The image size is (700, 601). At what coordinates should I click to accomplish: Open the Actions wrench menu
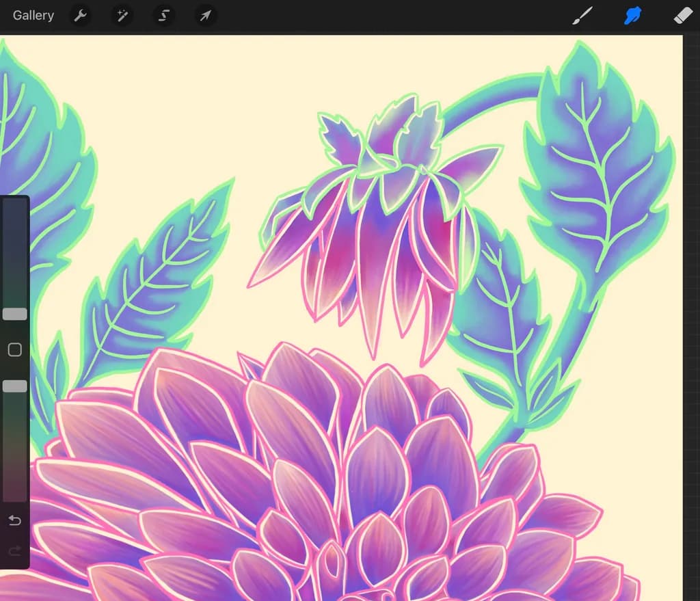tap(81, 16)
